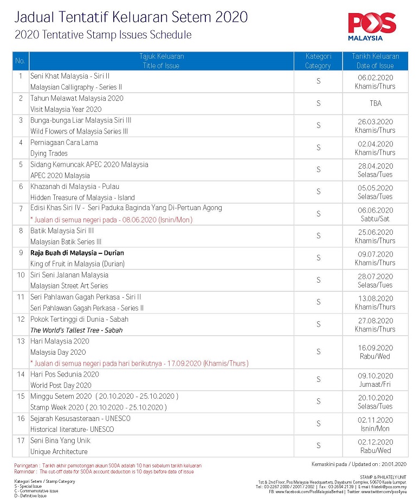Image resolution: width=420 pixels, height=504 pixels.
Task: Click the 'Kategori / Category' column header
Action: [x=318, y=61]
